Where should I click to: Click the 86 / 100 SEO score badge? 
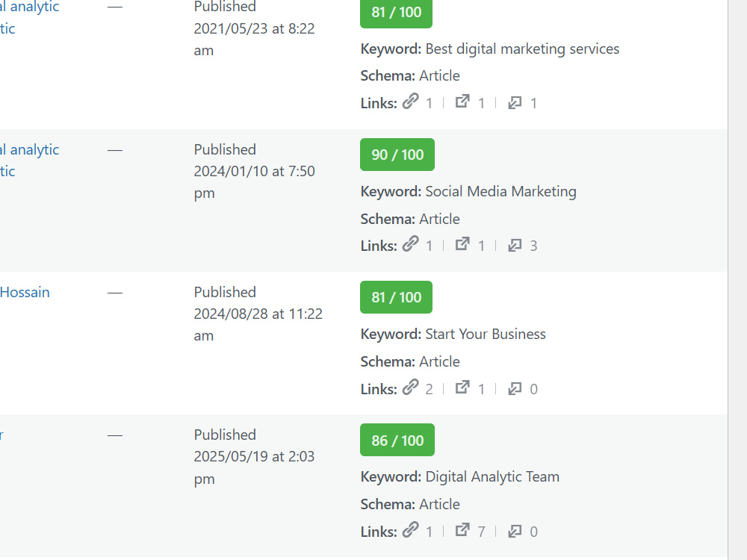pos(397,440)
